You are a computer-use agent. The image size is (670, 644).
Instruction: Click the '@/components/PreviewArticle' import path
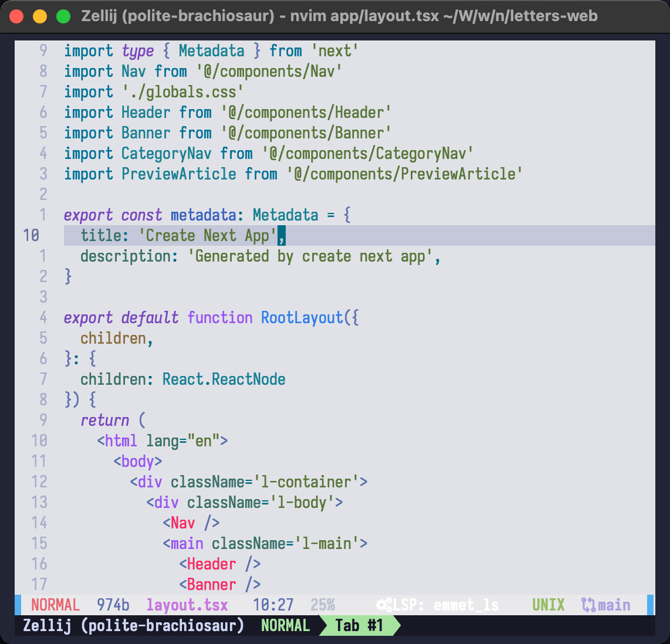pyautogui.click(x=404, y=174)
